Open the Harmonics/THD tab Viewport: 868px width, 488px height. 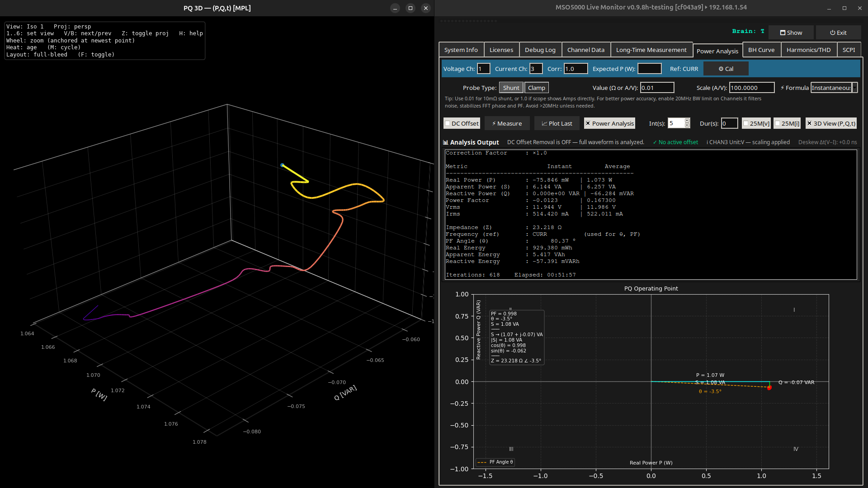point(808,50)
